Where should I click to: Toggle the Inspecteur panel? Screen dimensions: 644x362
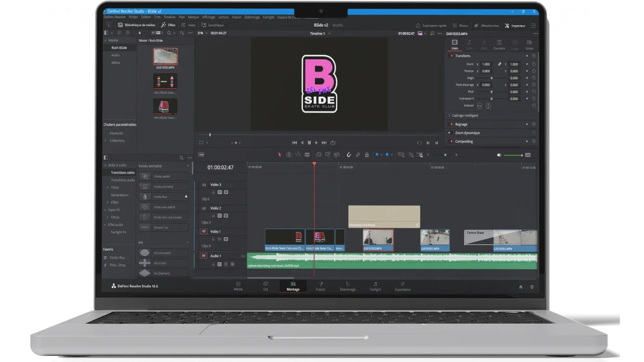[515, 26]
